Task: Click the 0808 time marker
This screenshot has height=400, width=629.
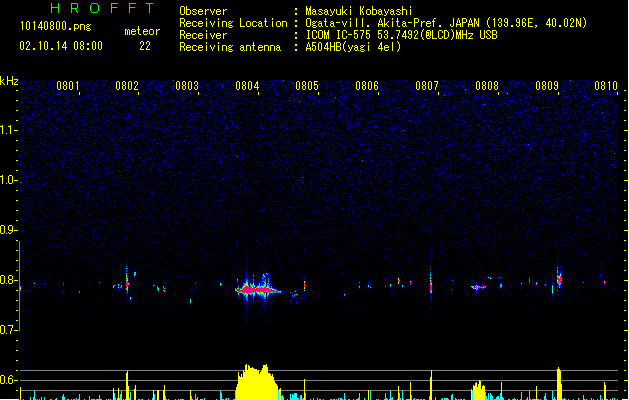Action: [487, 86]
